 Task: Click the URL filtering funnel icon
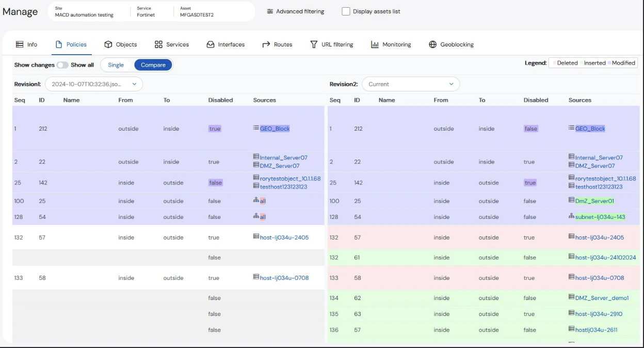pyautogui.click(x=314, y=44)
